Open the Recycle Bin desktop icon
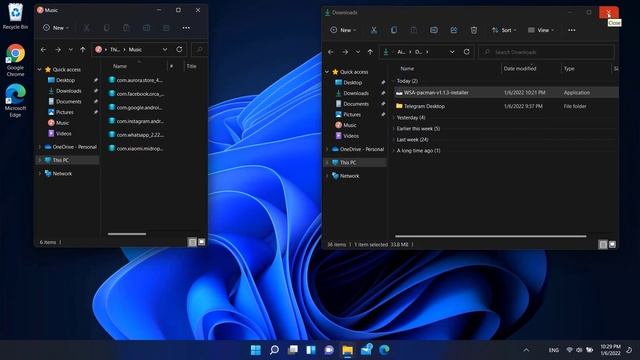 point(16,16)
